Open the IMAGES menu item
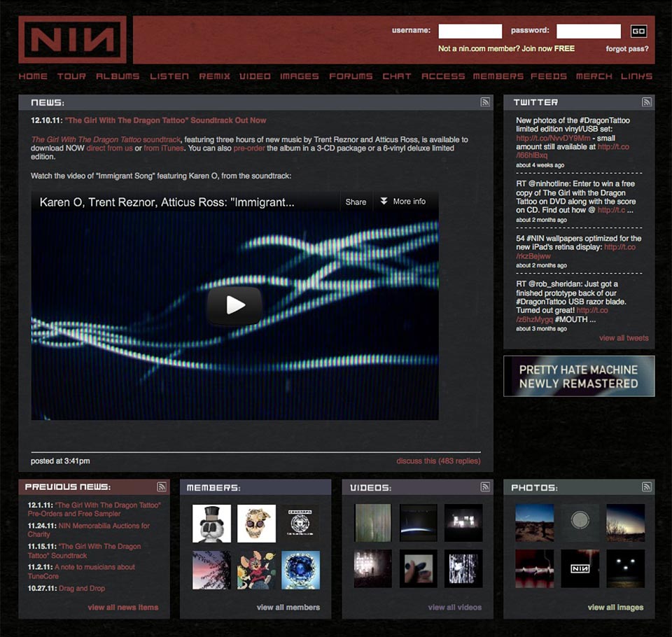The image size is (672, 637). tap(300, 76)
